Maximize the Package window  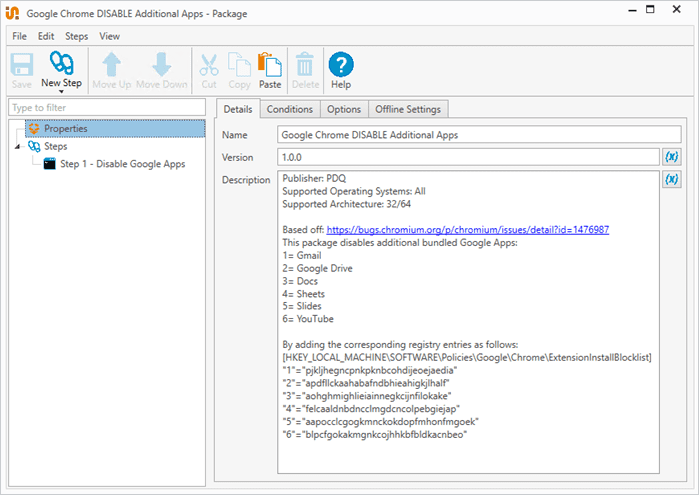pos(650,9)
